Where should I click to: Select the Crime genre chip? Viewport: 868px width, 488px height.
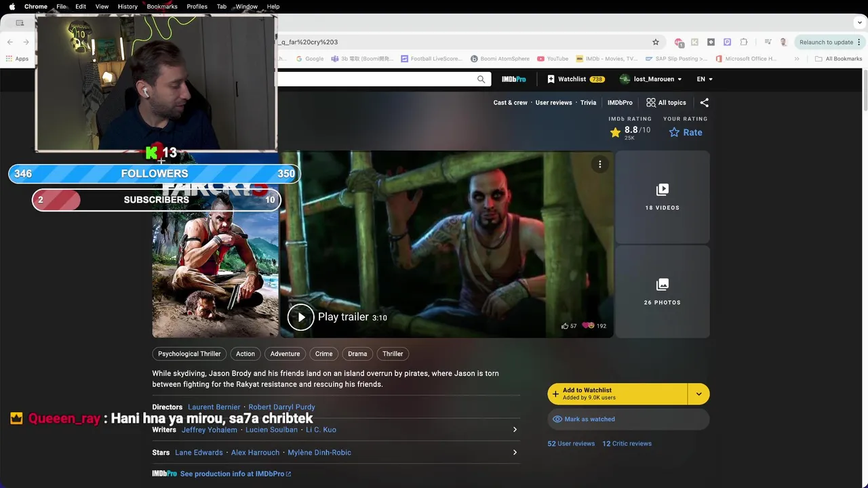coord(323,354)
